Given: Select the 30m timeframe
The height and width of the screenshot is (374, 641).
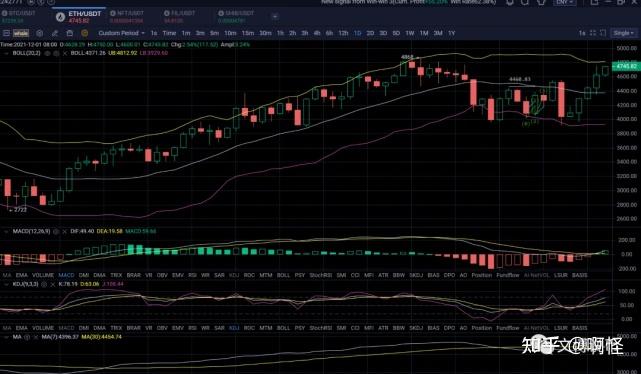Looking at the screenshot, I should coord(265,33).
